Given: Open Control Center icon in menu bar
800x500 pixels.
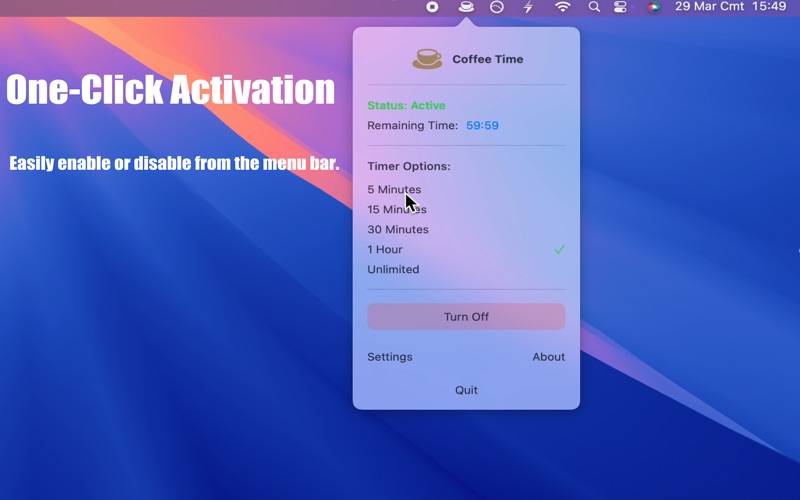Looking at the screenshot, I should [x=620, y=7].
